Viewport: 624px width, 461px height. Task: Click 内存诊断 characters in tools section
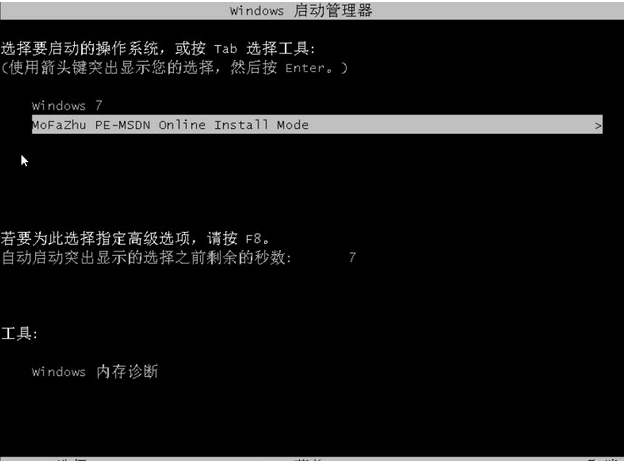(127, 371)
